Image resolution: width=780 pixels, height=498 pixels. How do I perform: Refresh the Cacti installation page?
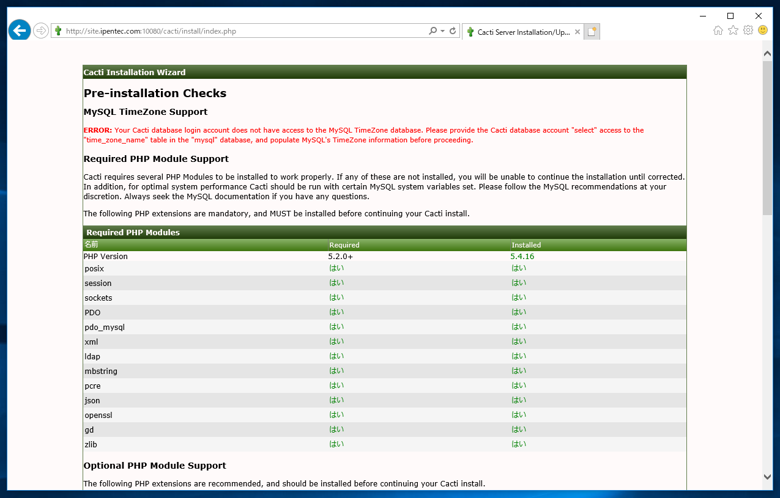(453, 31)
